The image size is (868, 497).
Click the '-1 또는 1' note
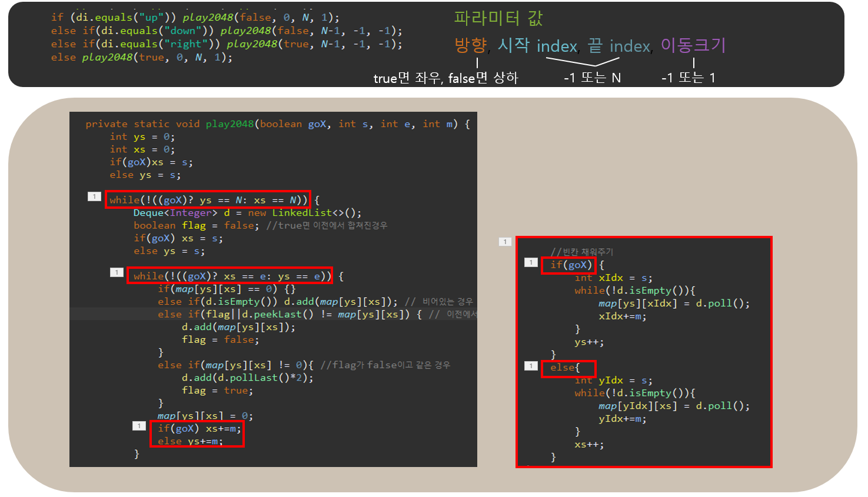pos(689,78)
